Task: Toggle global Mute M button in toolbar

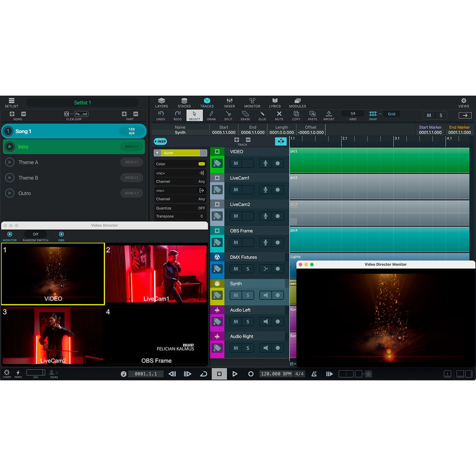Action: [429, 115]
